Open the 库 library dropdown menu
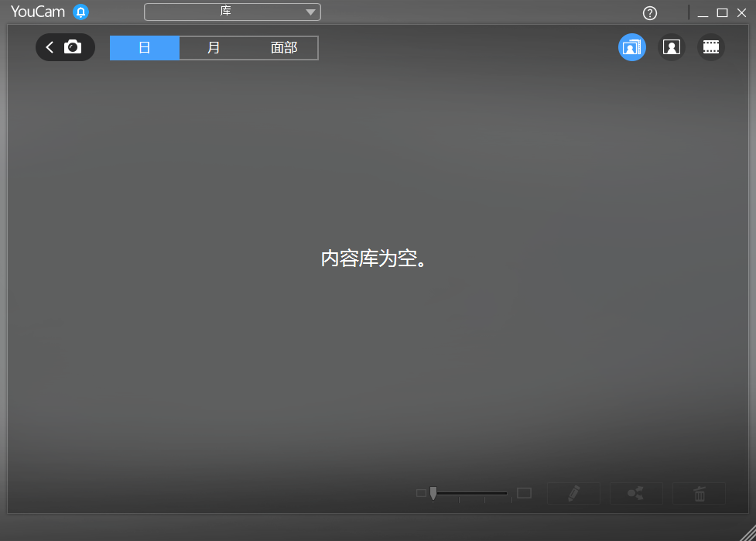This screenshot has height=541, width=756. 231,12
